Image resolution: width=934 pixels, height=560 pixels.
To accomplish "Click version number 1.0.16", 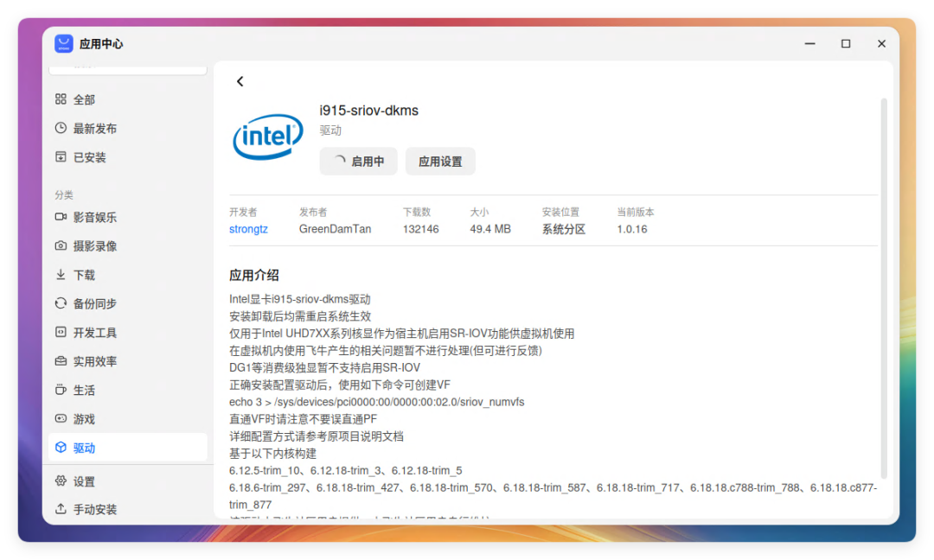I will coord(632,229).
